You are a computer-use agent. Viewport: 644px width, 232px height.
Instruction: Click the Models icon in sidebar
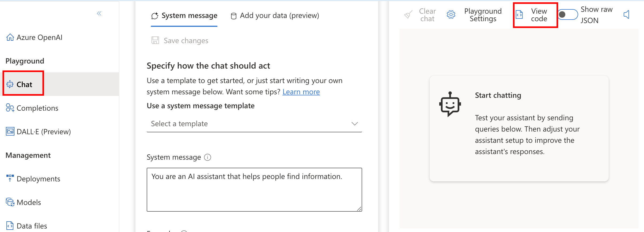[10, 202]
